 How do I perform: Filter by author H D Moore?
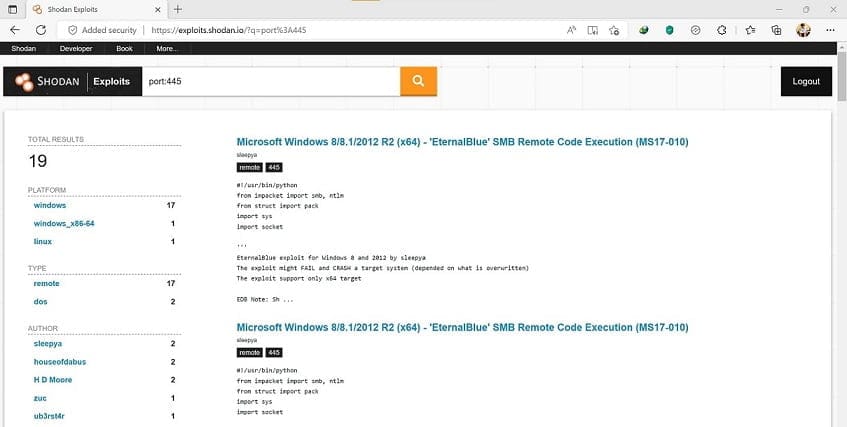tap(53, 380)
